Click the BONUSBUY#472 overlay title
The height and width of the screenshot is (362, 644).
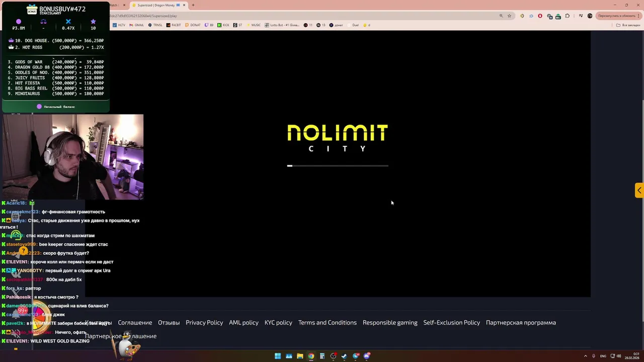(x=62, y=9)
